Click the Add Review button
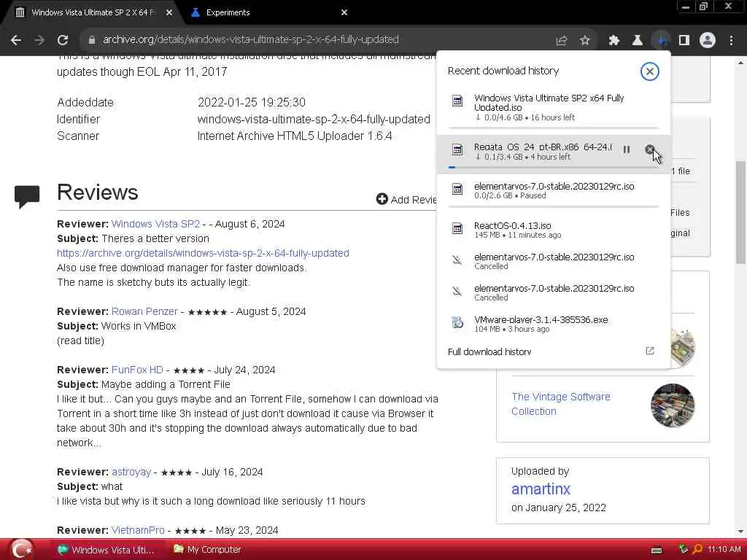 (x=406, y=199)
